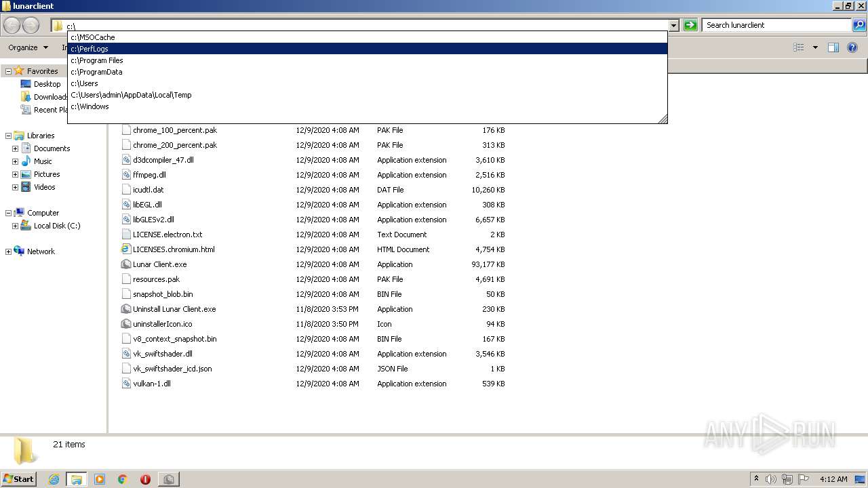Viewport: 868px width, 488px height.
Task: Select the chrome_200_percent.pak file
Action: click(175, 145)
